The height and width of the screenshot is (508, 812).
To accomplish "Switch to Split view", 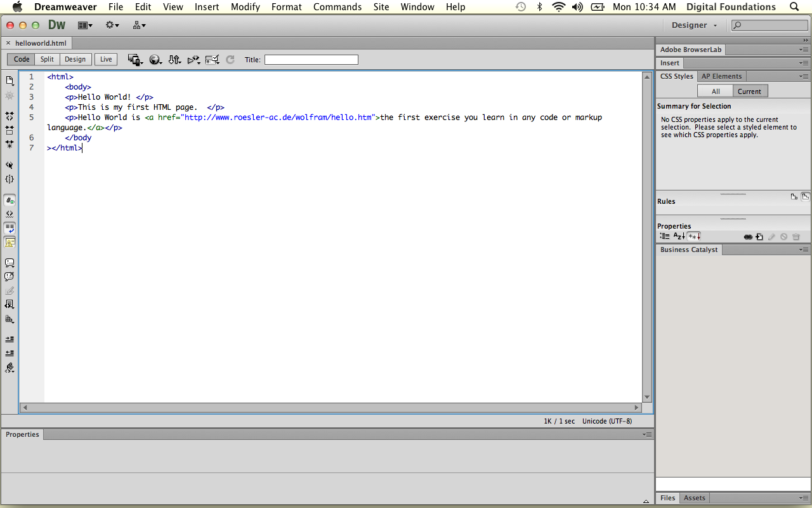I will point(47,60).
